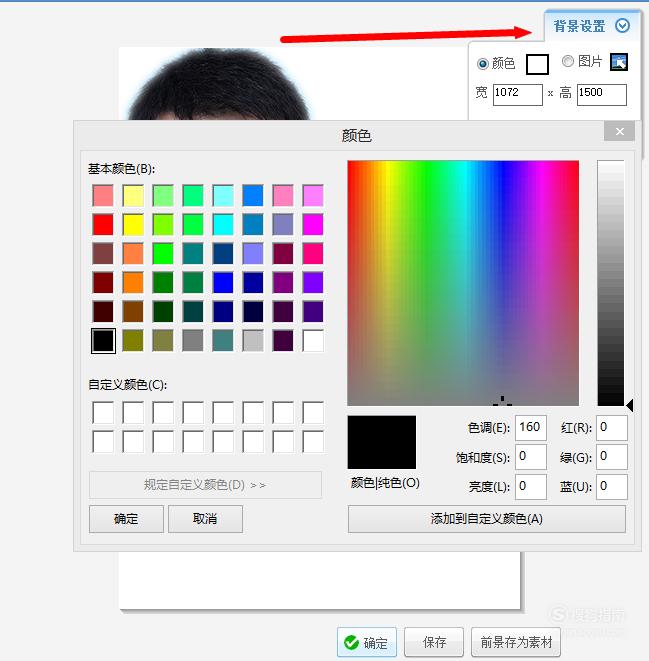The image size is (649, 661).
Task: Click the green-check 确定 button at bottom
Action: 367,642
